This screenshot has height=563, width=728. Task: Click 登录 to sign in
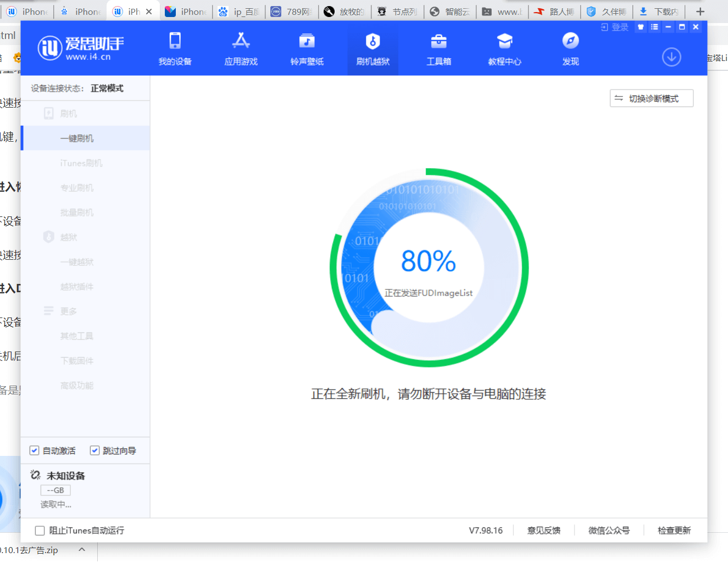[x=615, y=27]
